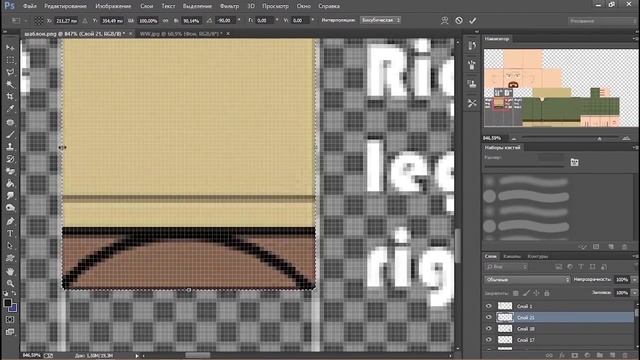Click the Navigator zoom slider

(x=570, y=138)
